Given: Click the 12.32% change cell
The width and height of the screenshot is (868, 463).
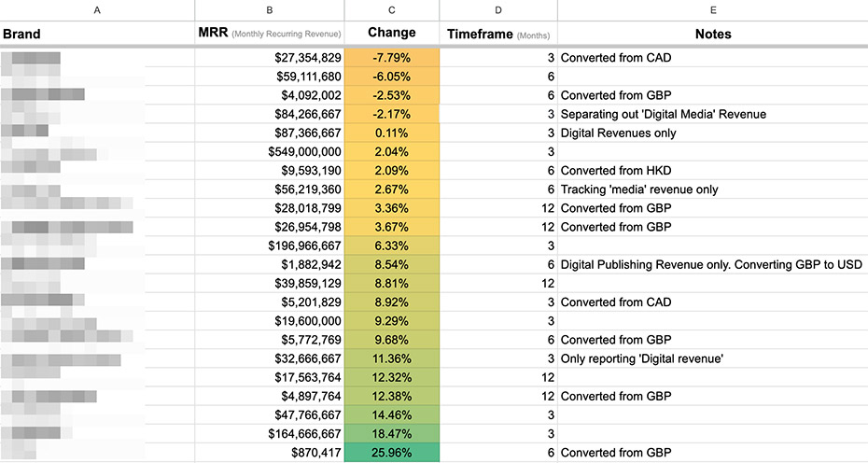Looking at the screenshot, I should pos(392,378).
